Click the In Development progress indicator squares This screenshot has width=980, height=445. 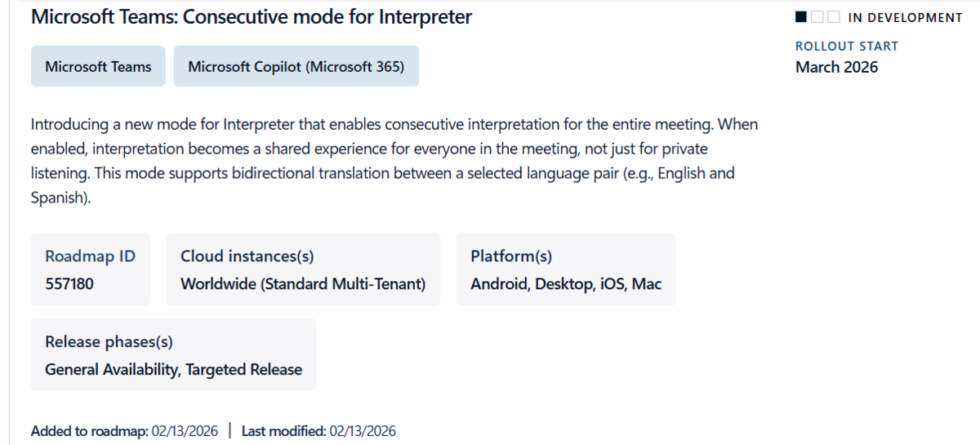click(x=817, y=17)
